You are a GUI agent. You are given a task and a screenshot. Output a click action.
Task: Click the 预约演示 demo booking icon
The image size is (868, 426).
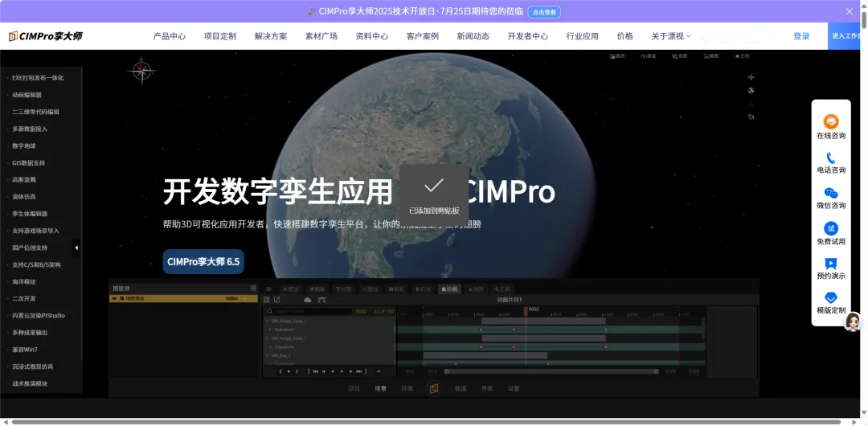[831, 264]
